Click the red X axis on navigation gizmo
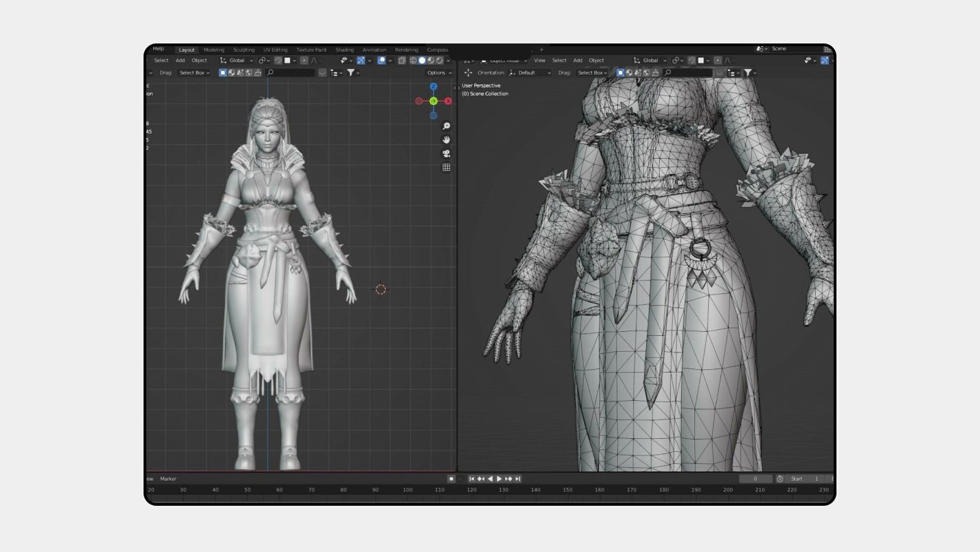 pos(449,101)
